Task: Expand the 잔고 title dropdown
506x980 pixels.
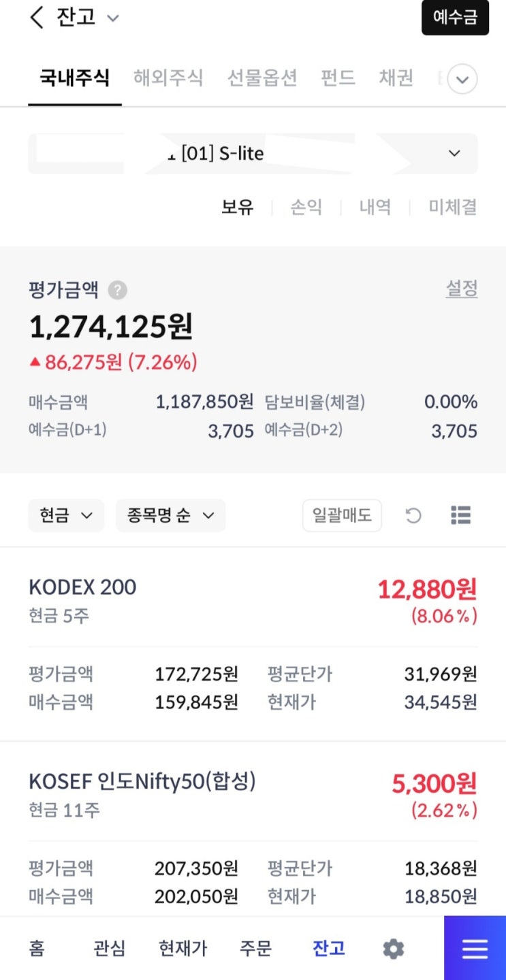Action: coord(113,18)
